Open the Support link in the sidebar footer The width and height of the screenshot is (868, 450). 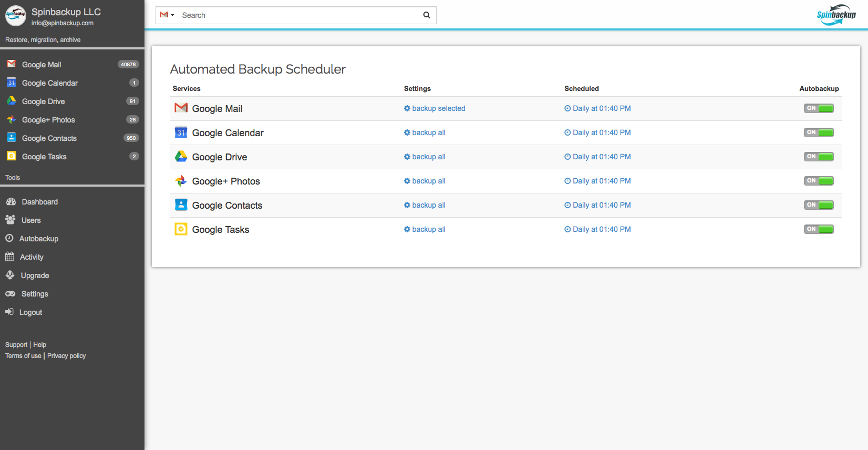click(16, 345)
